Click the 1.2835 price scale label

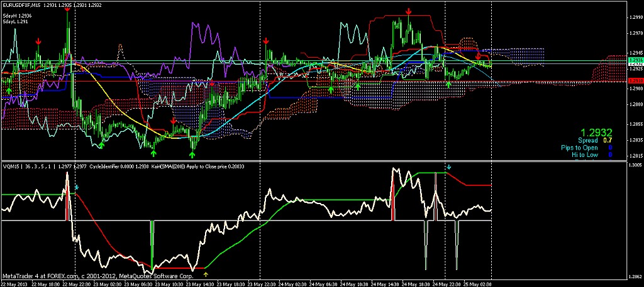[635, 140]
